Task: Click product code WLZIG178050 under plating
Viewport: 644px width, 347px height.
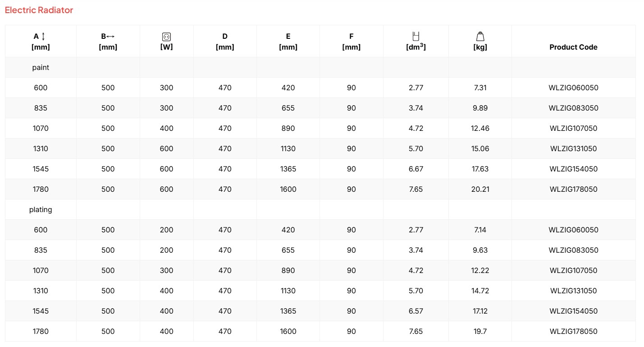Action: tap(573, 331)
